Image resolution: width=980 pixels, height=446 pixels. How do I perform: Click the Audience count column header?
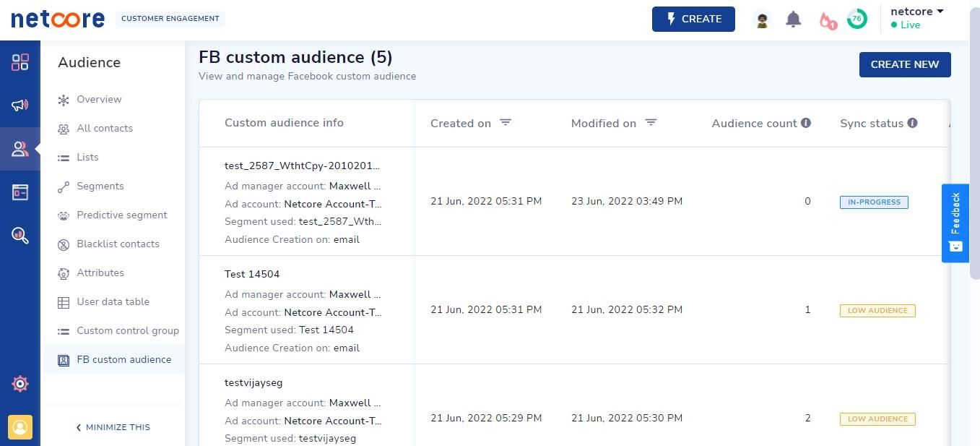pyautogui.click(x=754, y=124)
